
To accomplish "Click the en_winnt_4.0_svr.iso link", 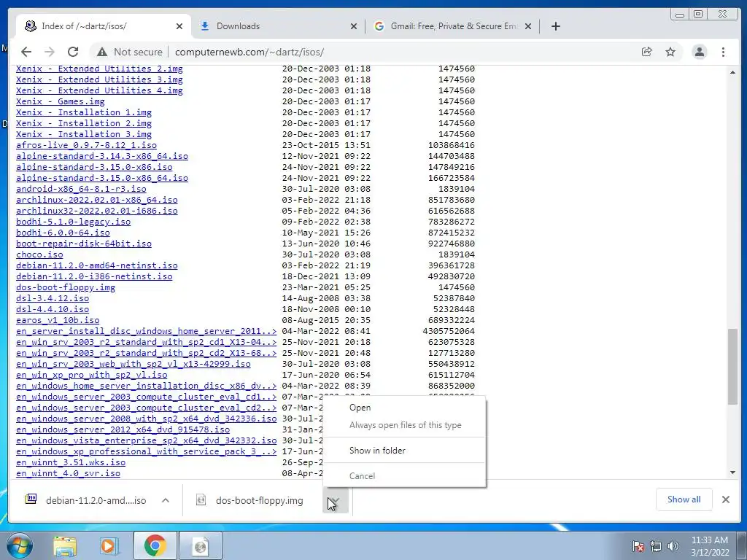I will tap(68, 473).
